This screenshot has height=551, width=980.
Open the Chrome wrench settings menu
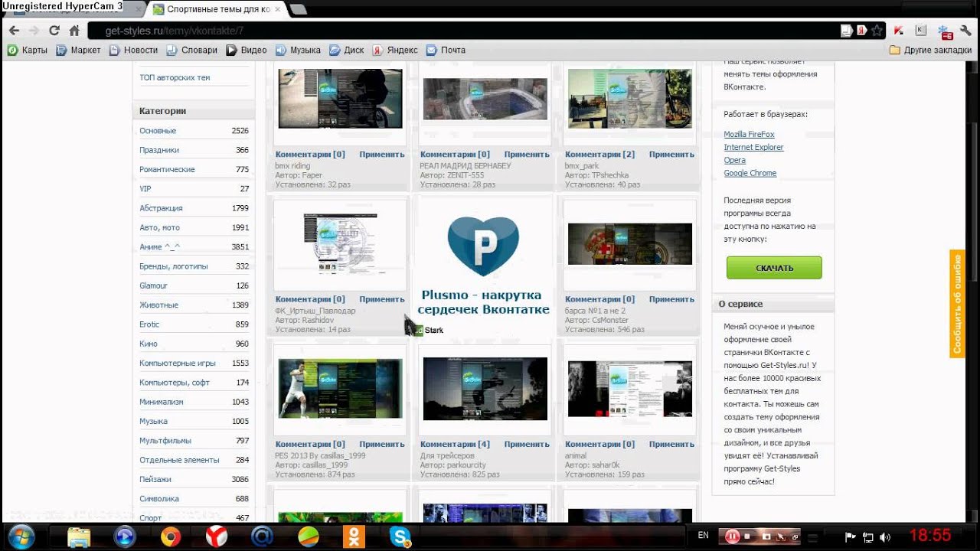tap(966, 31)
